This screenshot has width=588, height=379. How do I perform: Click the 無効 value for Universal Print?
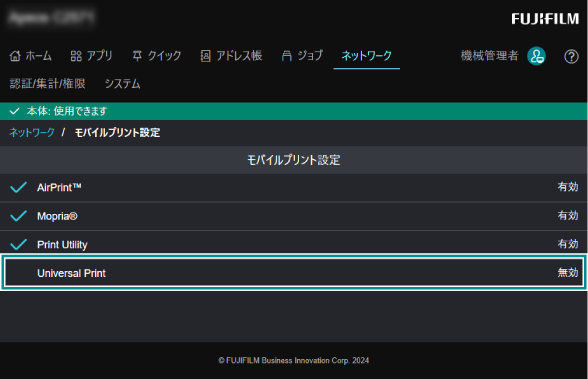568,273
